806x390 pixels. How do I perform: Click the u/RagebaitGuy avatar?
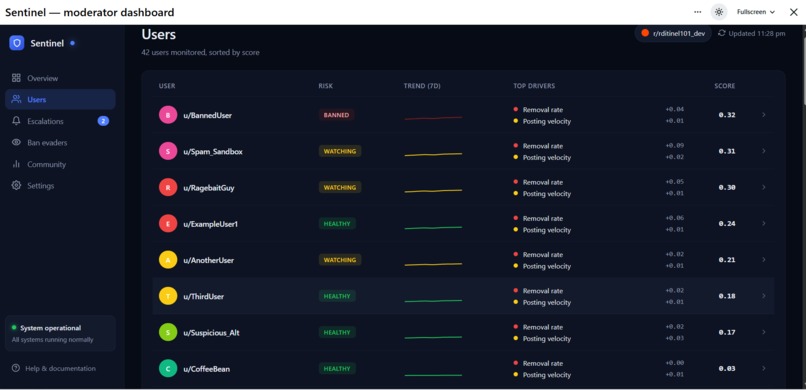(168, 188)
